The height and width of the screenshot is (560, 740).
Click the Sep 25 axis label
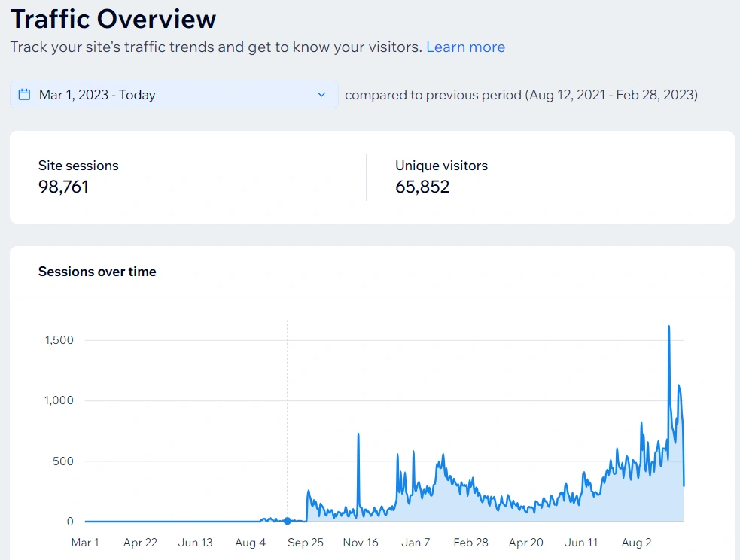[x=306, y=543]
